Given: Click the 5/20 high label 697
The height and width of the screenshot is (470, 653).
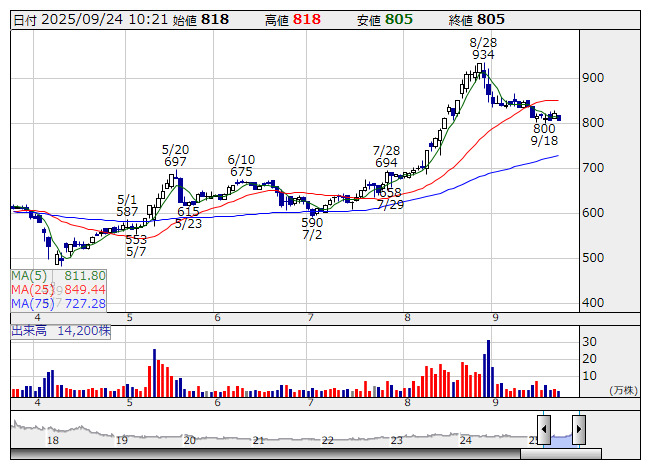Looking at the screenshot, I should (x=176, y=161).
